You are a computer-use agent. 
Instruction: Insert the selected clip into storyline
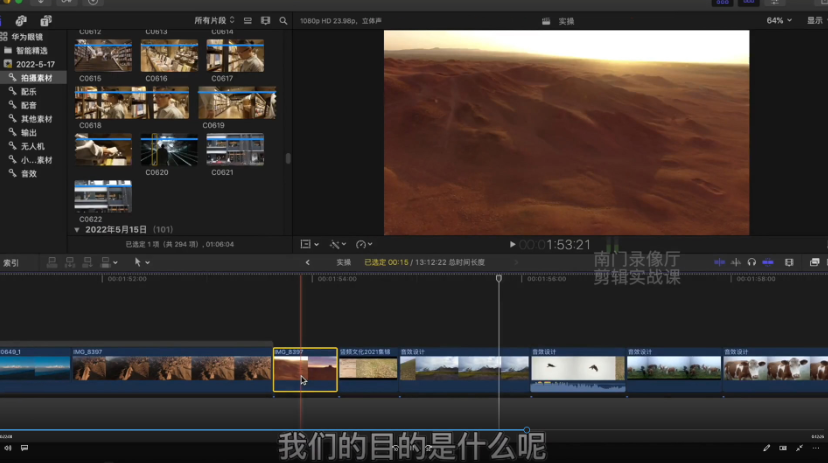point(70,262)
